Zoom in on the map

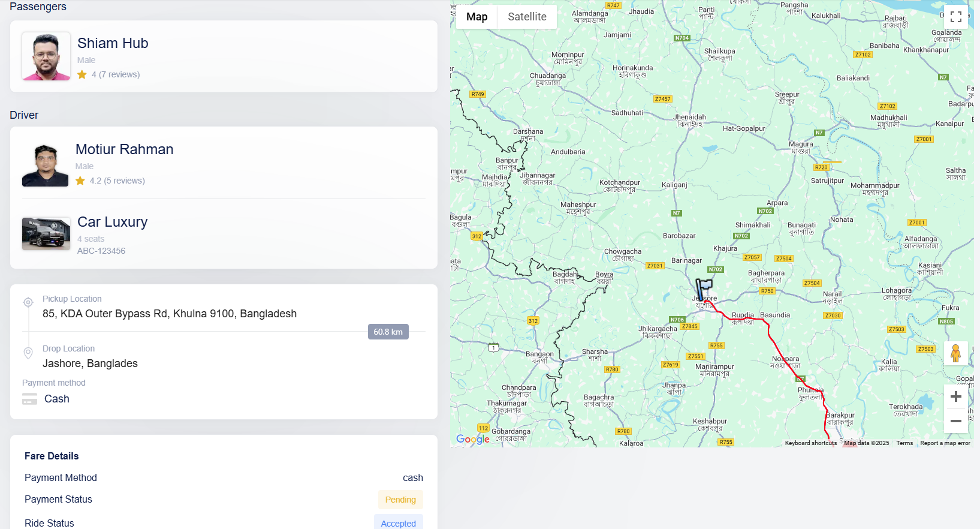click(x=956, y=396)
